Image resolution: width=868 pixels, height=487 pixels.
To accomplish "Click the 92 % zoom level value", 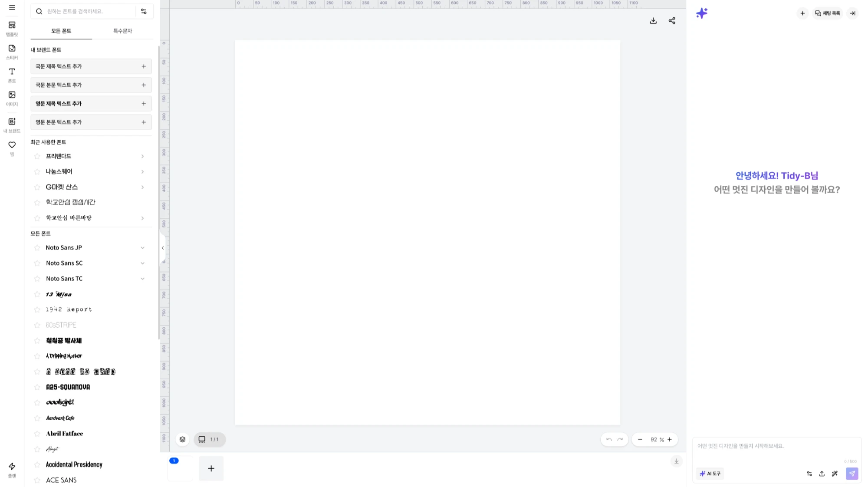I will pyautogui.click(x=657, y=440).
